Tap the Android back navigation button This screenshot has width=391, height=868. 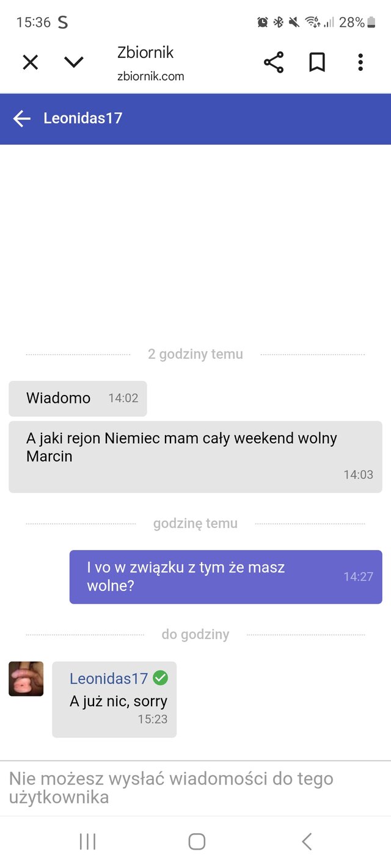307,842
